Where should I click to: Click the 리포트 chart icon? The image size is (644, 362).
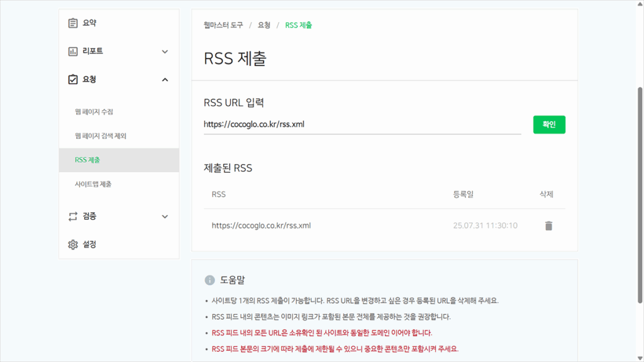pyautogui.click(x=73, y=52)
